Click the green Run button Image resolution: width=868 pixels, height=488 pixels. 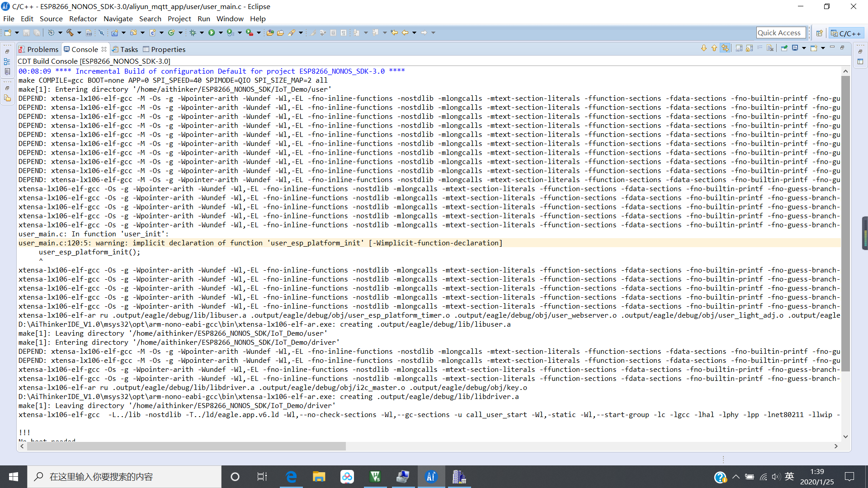(x=212, y=33)
